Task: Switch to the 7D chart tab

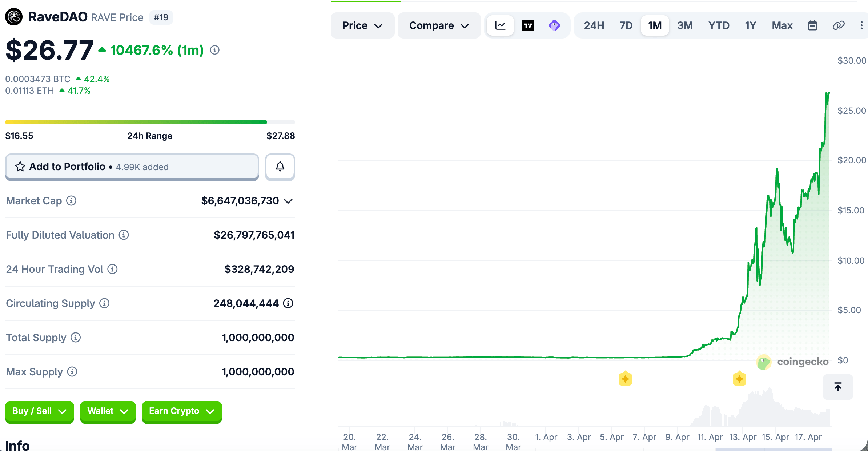Action: pos(626,25)
